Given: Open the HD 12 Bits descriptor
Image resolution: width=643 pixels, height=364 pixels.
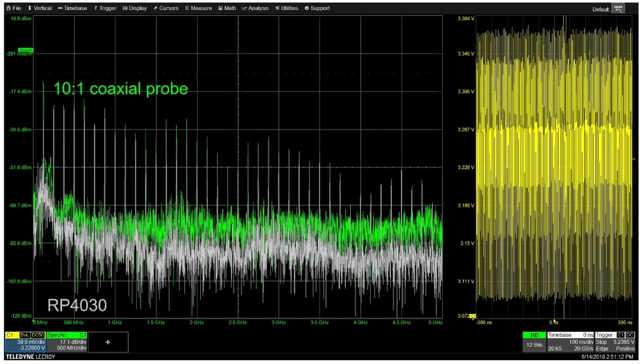Looking at the screenshot, I should pos(534,342).
